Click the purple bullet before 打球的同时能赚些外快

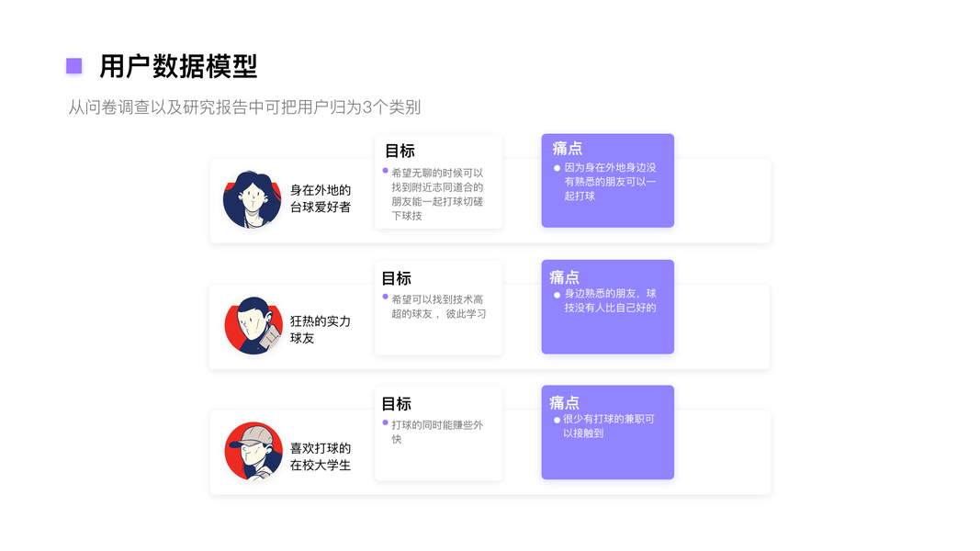(386, 422)
